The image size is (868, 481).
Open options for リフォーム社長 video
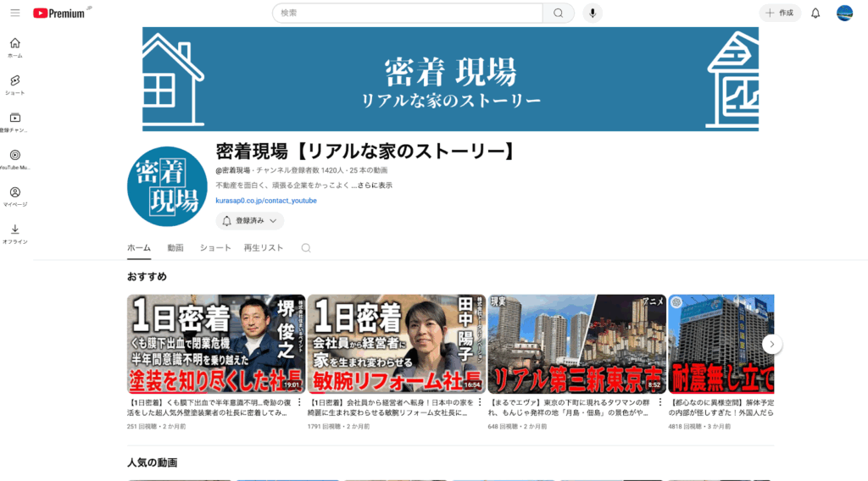coord(480,402)
